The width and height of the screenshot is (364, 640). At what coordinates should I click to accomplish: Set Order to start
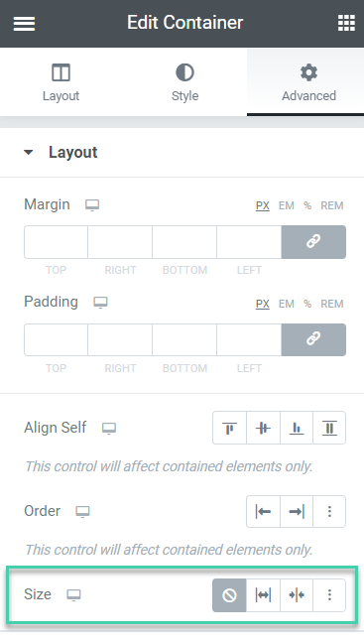263,511
